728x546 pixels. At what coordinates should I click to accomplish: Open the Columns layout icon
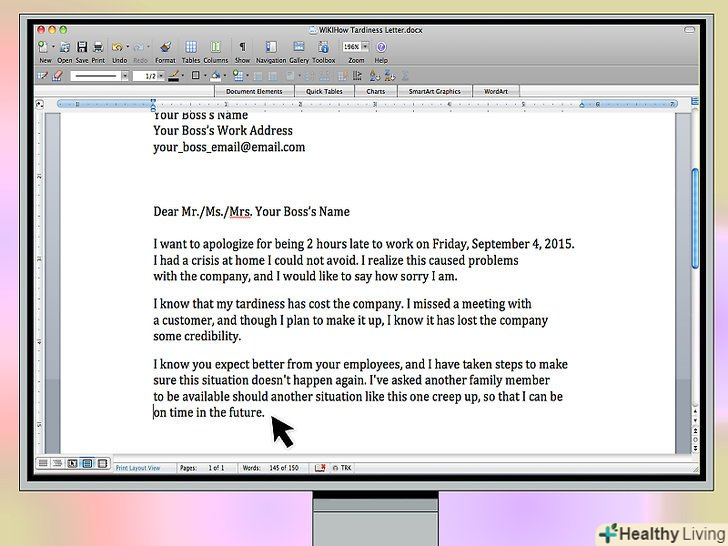click(216, 47)
